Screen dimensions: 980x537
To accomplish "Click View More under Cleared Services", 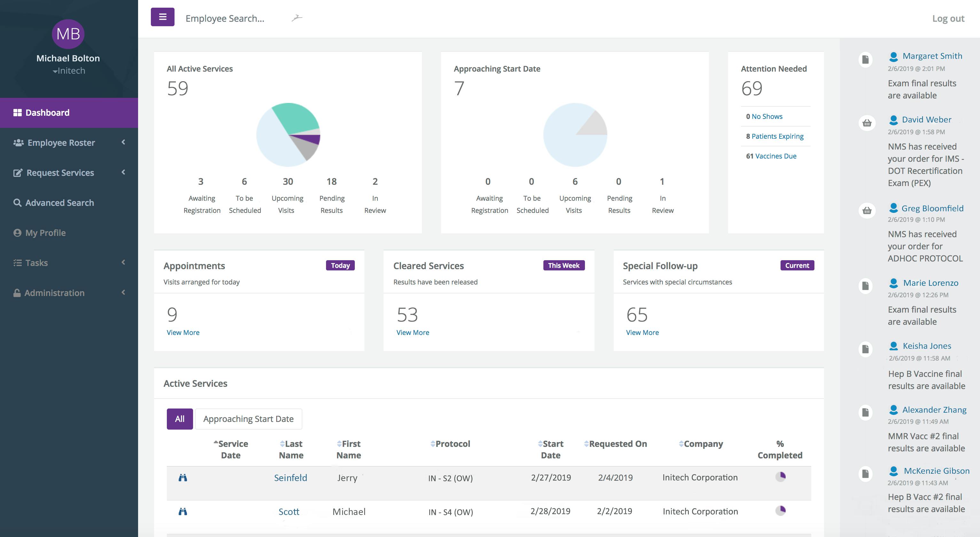I will click(x=412, y=332).
